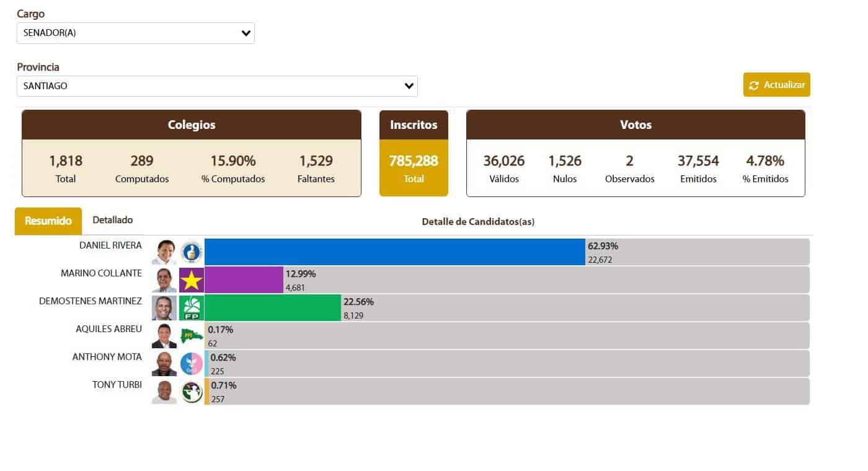This screenshot has height=471, width=868.
Task: Open Daniel Rivera's candidate photo
Action: coord(164,252)
